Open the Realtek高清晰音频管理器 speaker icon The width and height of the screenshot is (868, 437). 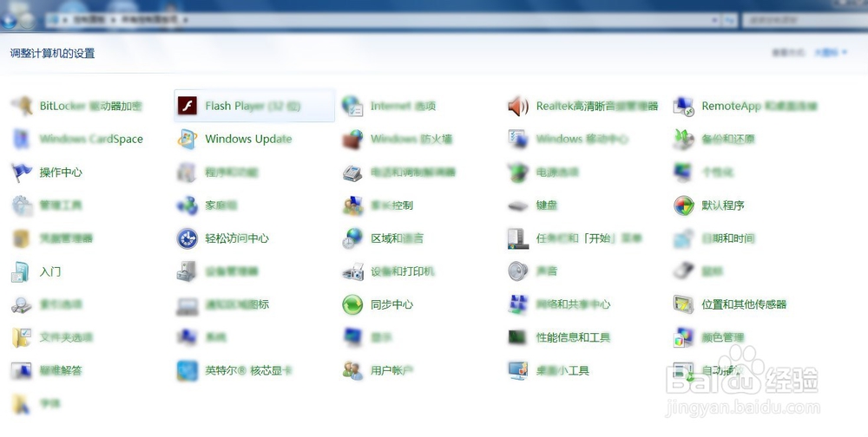[x=518, y=106]
